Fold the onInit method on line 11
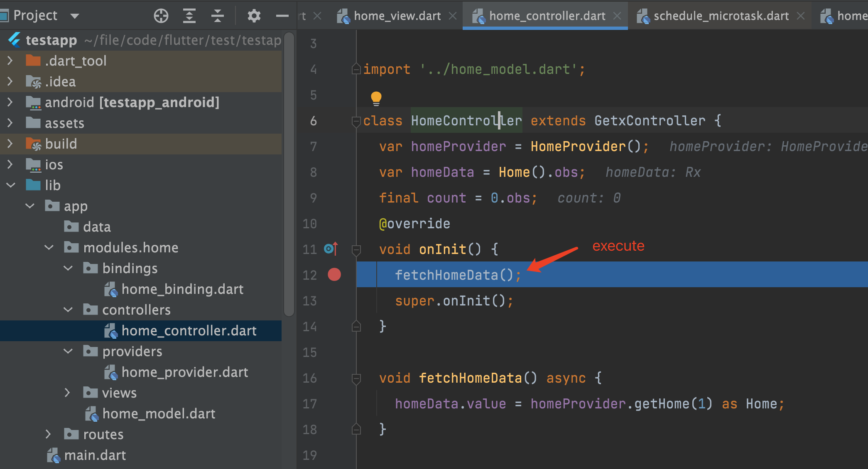Screen dimensions: 868x469 356,250
